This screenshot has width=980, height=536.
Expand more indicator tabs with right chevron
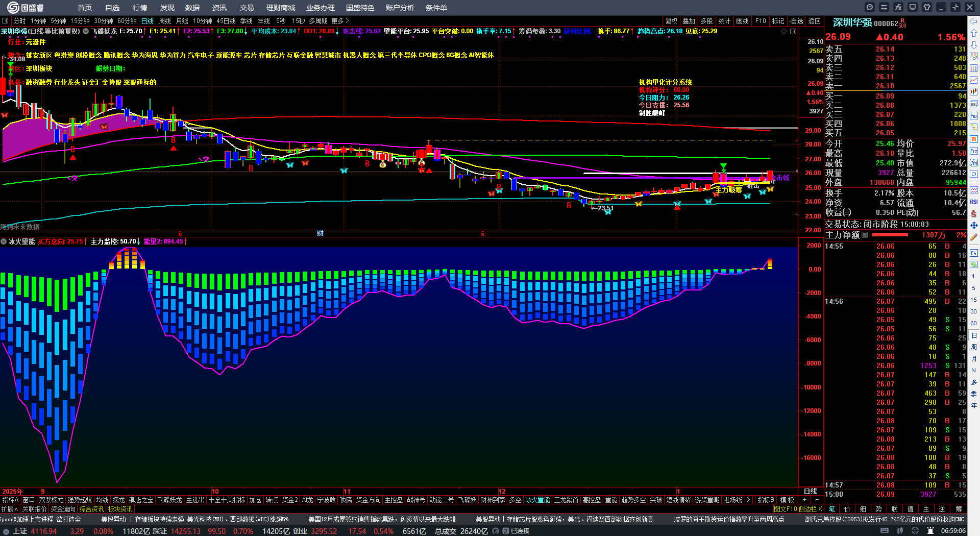748,500
